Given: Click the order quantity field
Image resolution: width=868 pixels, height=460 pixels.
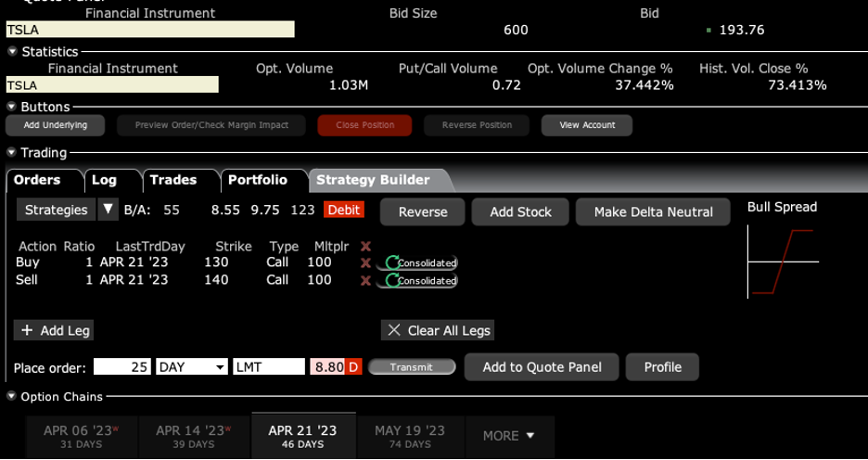Looking at the screenshot, I should click(x=121, y=367).
